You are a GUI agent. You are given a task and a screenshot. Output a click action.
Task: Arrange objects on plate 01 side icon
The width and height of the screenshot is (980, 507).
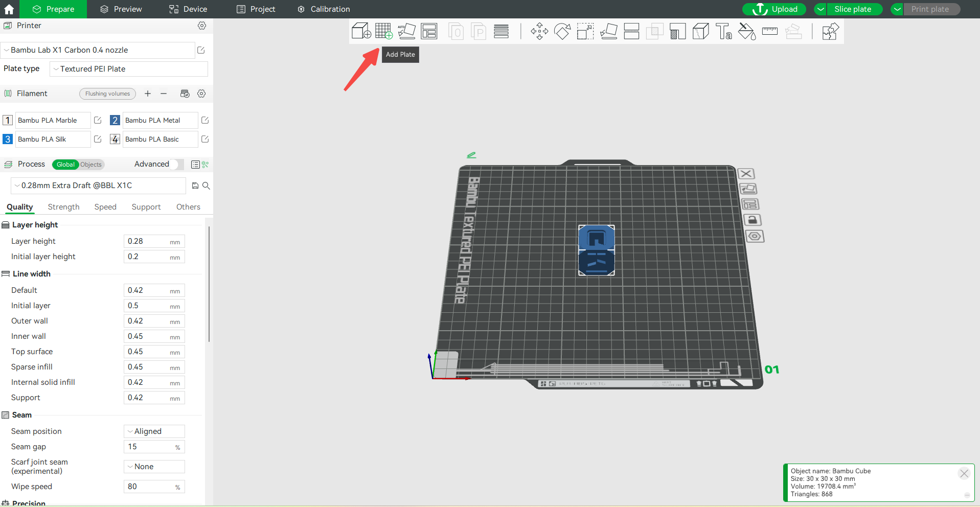750,204
